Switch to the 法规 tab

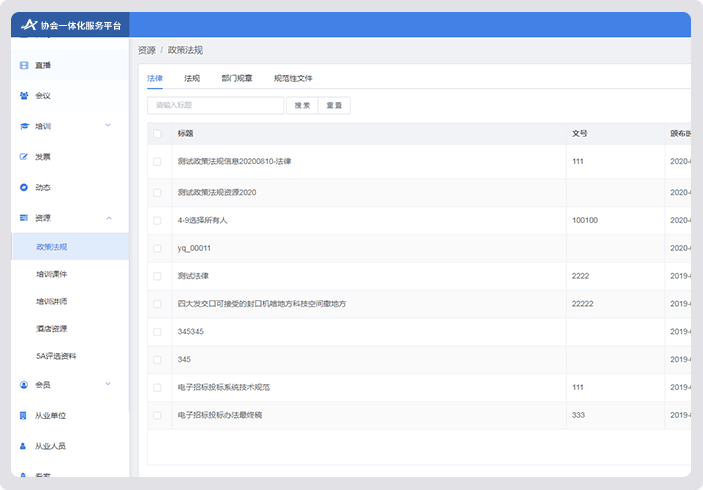pyautogui.click(x=191, y=77)
